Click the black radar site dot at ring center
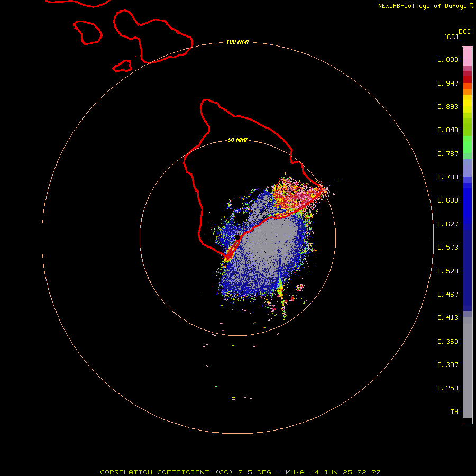Screen dimensions: 476x476 click(x=237, y=237)
